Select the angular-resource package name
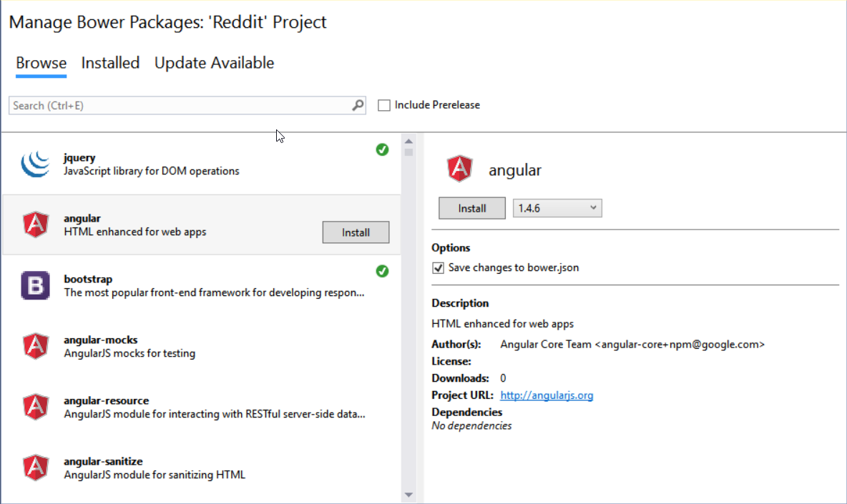This screenshot has width=847, height=504. click(x=107, y=401)
